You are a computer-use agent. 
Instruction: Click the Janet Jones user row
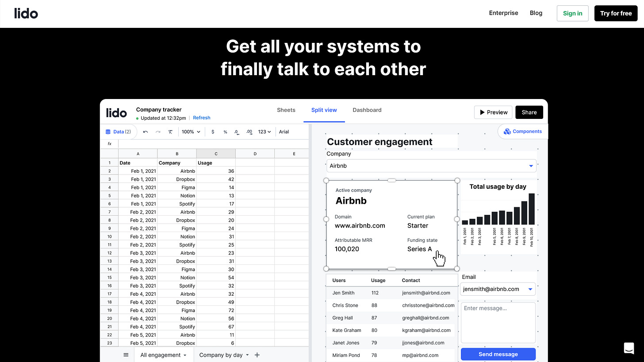click(392, 343)
